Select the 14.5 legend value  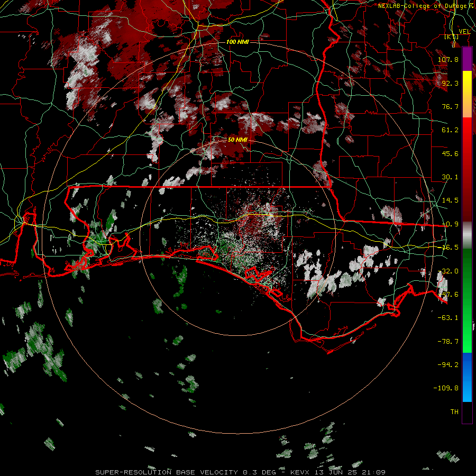[x=450, y=200]
